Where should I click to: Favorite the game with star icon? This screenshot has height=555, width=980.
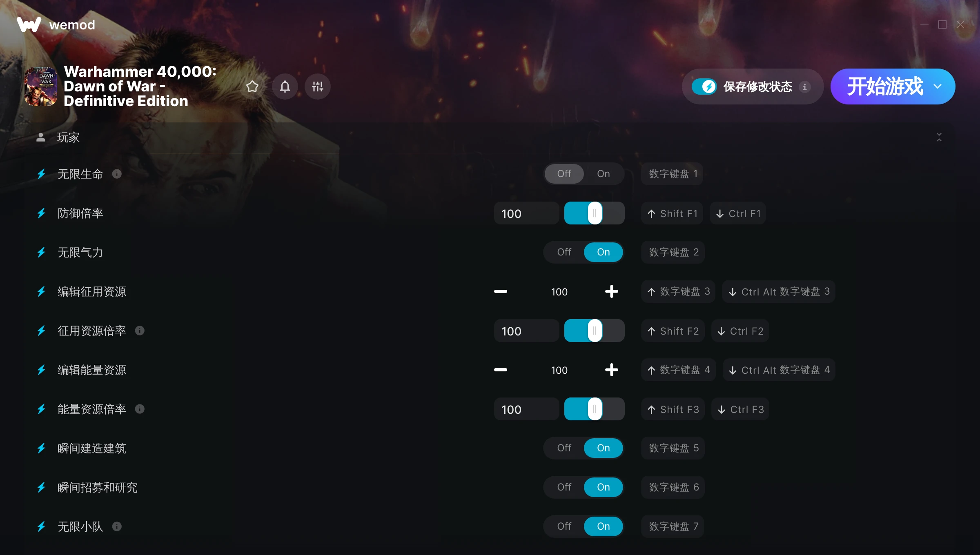click(252, 87)
